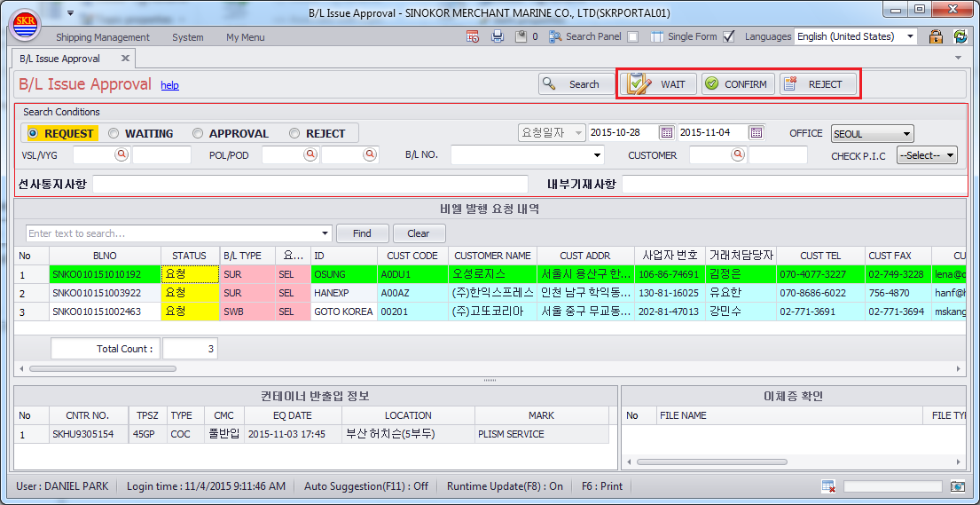Click the camera screenshot icon in status bar
Image resolution: width=980 pixels, height=505 pixels.
pyautogui.click(x=958, y=486)
